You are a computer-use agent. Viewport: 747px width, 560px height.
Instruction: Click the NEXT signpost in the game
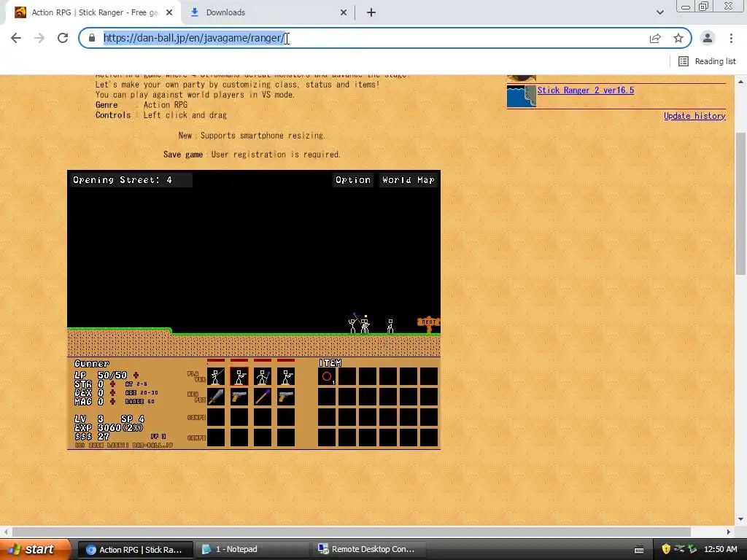(428, 323)
